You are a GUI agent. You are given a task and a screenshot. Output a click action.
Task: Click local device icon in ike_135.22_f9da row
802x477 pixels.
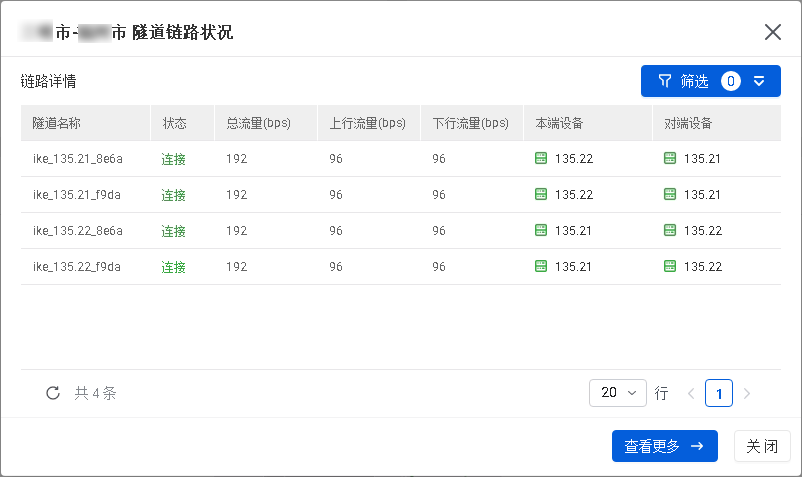point(541,267)
